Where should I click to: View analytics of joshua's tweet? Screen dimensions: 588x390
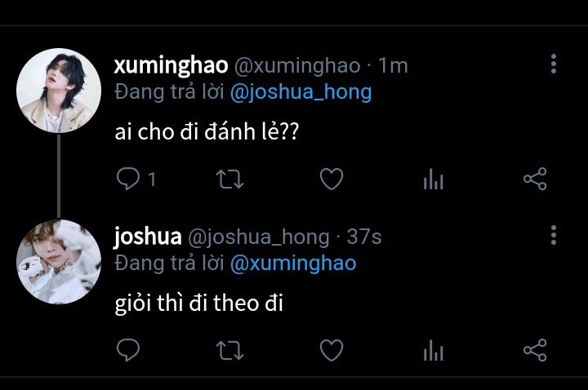tap(434, 350)
